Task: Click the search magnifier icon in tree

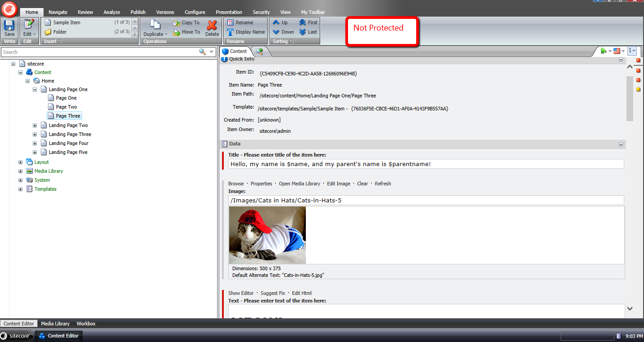Action: [x=203, y=52]
